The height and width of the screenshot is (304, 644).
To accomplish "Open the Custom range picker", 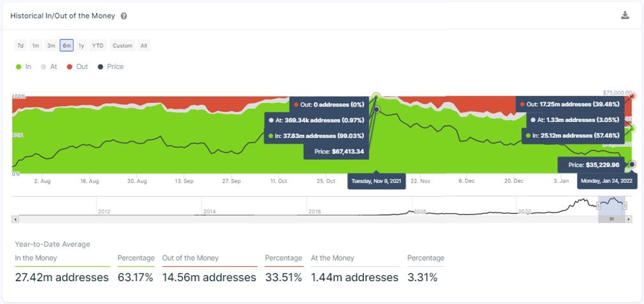I will (x=123, y=45).
